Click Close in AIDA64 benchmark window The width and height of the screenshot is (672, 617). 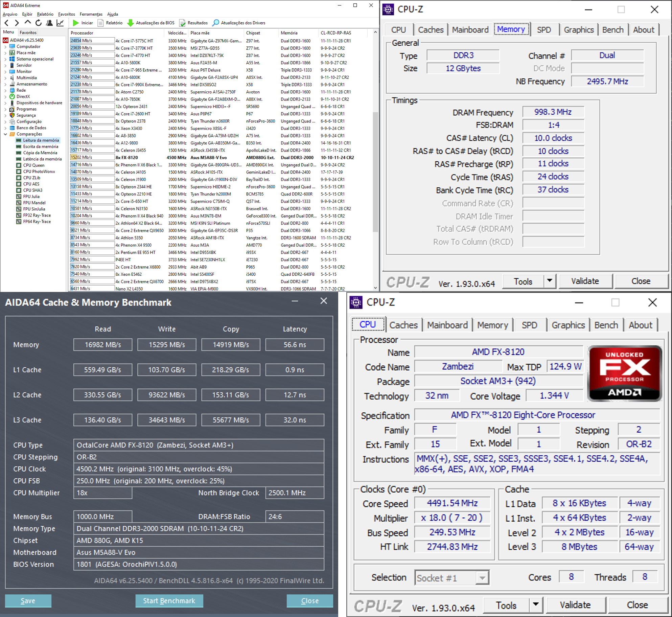tap(310, 601)
